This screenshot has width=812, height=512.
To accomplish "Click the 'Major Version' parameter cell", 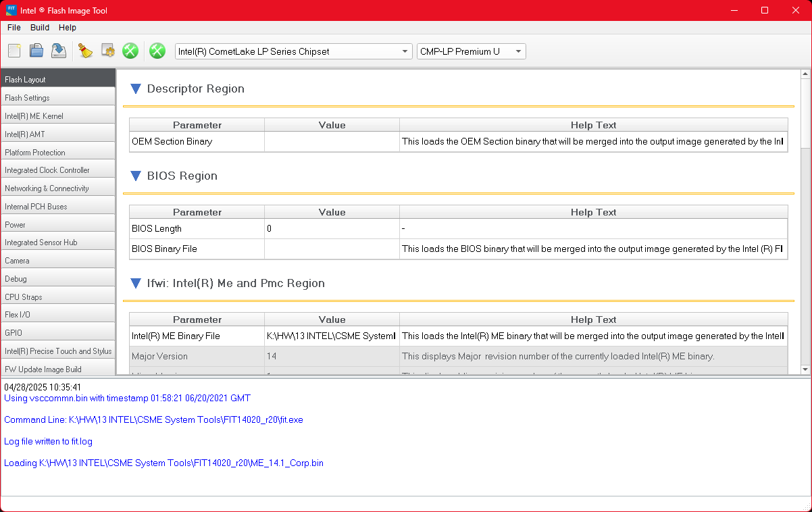I will coord(197,356).
